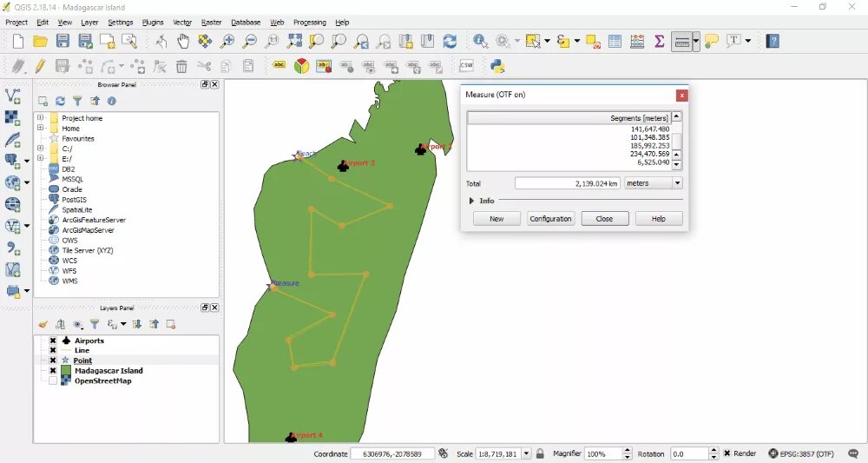Expand the Project home tree node

click(40, 117)
